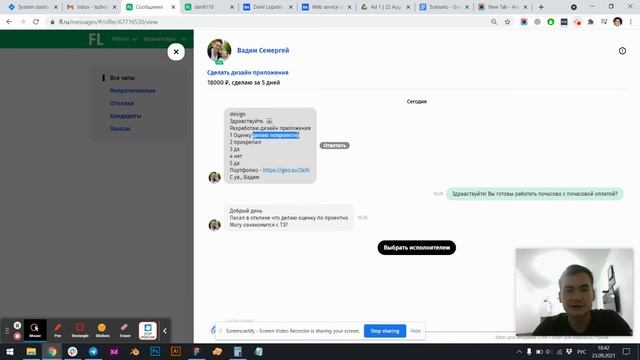Click the attachment paperclip icon in message box
The width and height of the screenshot is (640, 360).
[213, 329]
